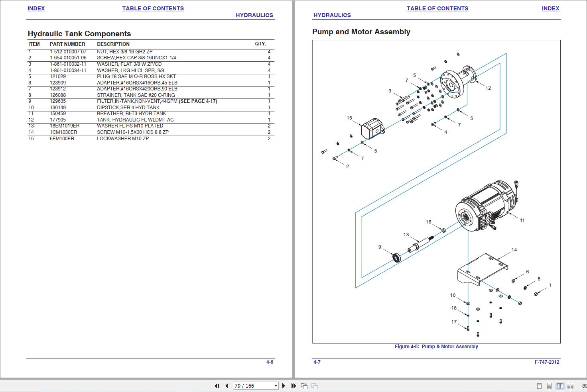Screen dimensions: 587x392
Task: Click the QTY. column header
Action: point(261,44)
